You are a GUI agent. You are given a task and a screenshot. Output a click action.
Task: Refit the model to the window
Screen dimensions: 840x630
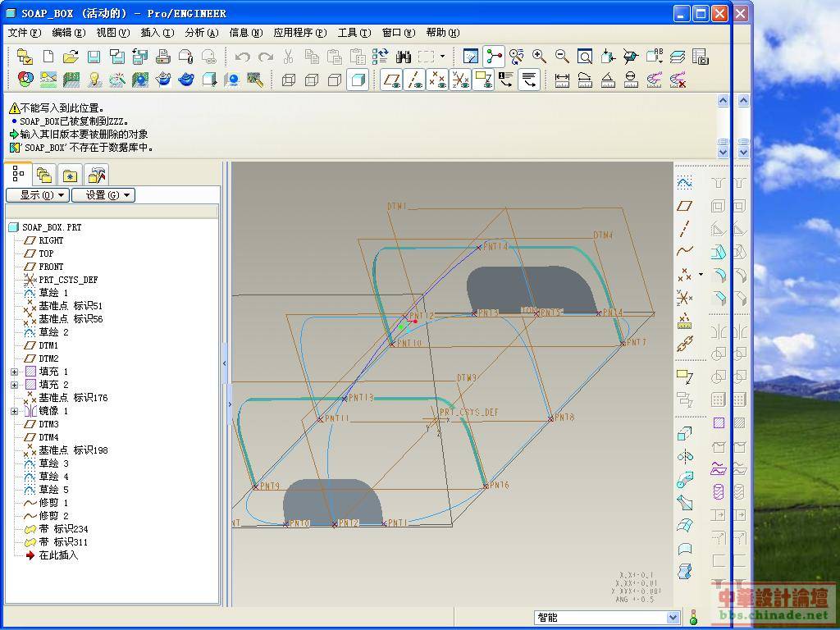tap(585, 57)
